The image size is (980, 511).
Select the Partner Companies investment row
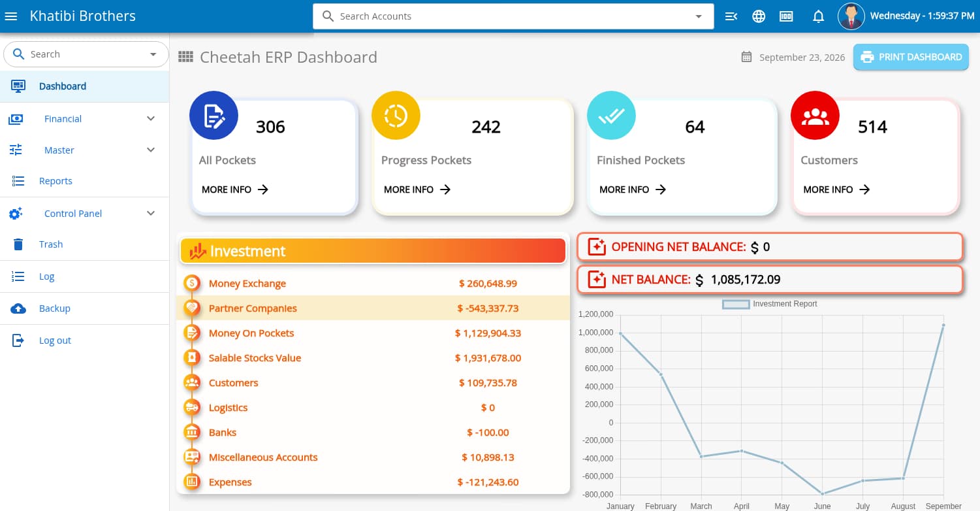click(373, 308)
